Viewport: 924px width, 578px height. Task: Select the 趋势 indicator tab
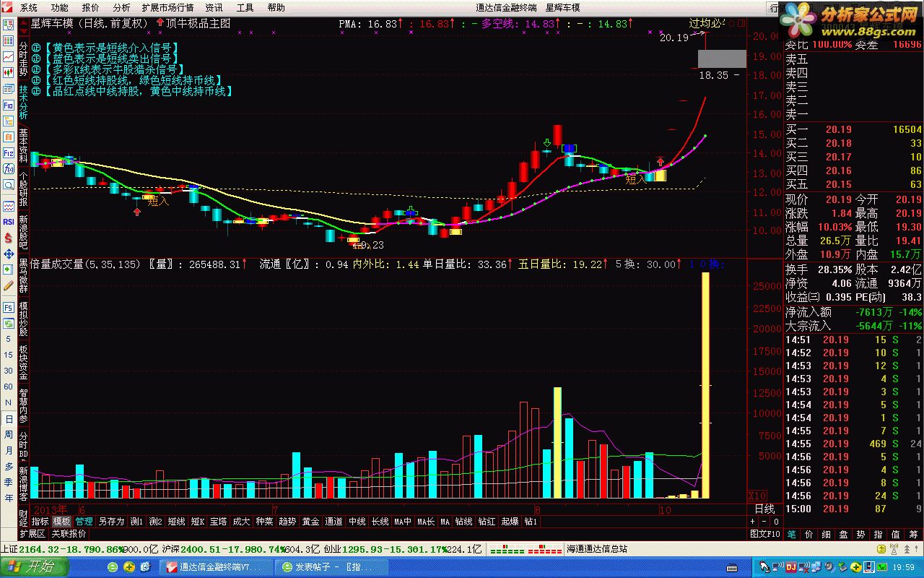[x=287, y=521]
